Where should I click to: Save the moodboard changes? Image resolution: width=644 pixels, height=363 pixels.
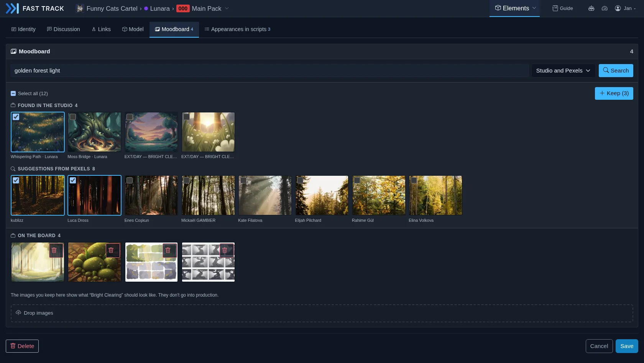pyautogui.click(x=627, y=346)
